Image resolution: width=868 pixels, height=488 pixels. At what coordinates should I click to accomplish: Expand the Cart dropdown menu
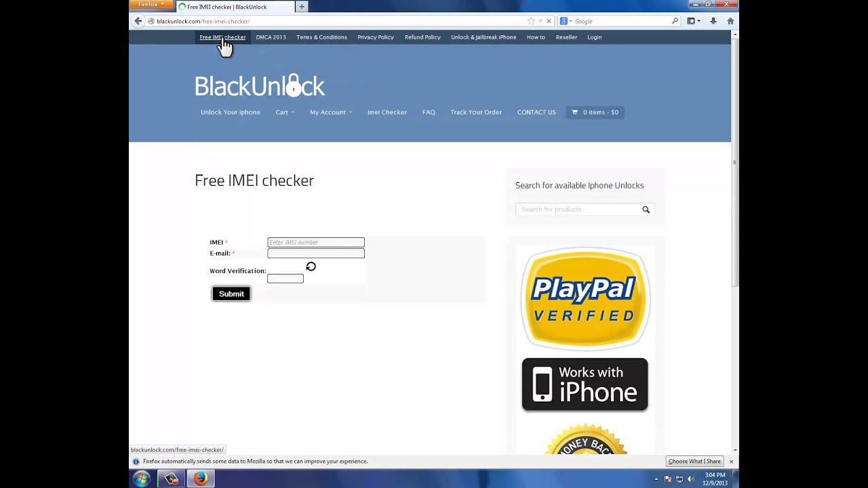tap(285, 113)
